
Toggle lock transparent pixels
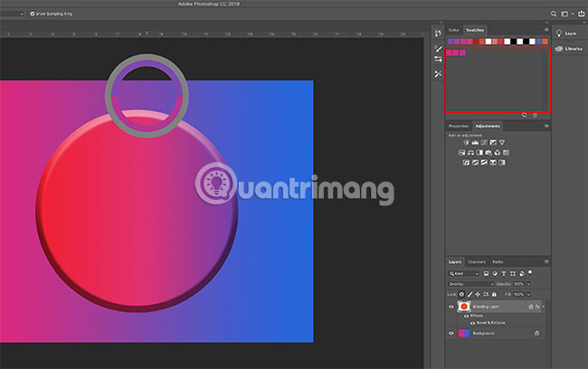click(x=461, y=294)
